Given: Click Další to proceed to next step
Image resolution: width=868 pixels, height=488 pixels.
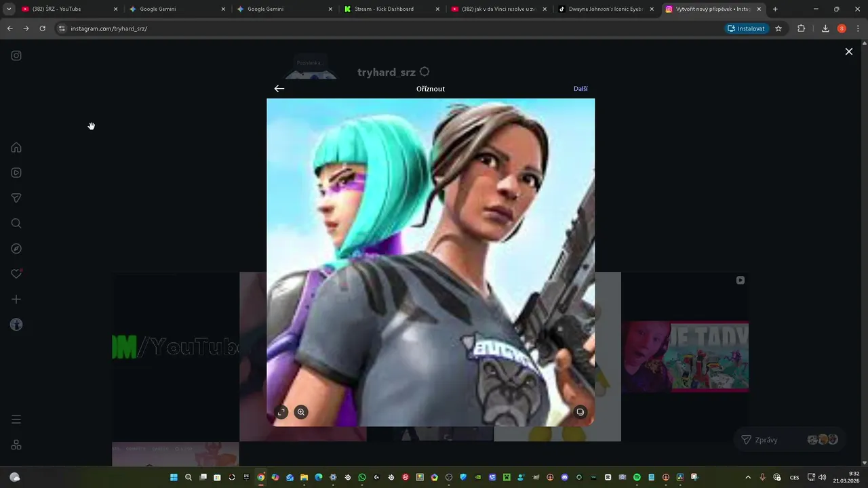Looking at the screenshot, I should click(x=580, y=89).
